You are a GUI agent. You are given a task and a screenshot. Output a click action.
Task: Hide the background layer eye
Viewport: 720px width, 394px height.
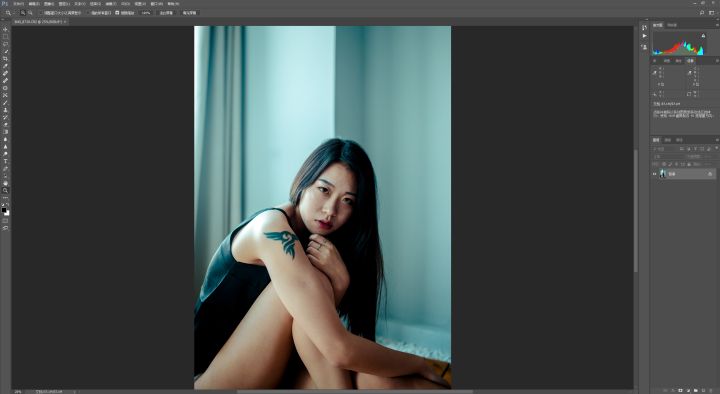654,174
